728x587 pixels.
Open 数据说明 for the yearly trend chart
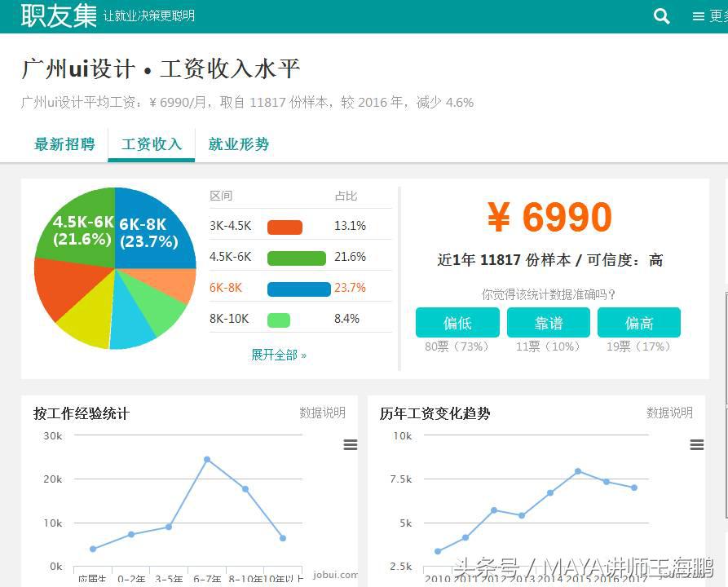click(x=669, y=413)
